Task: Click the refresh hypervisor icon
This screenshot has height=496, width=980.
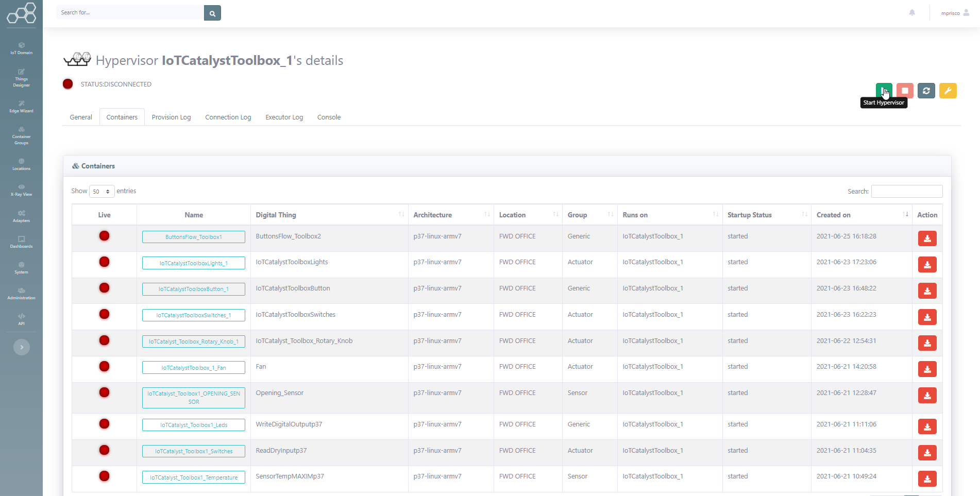Action: [926, 91]
